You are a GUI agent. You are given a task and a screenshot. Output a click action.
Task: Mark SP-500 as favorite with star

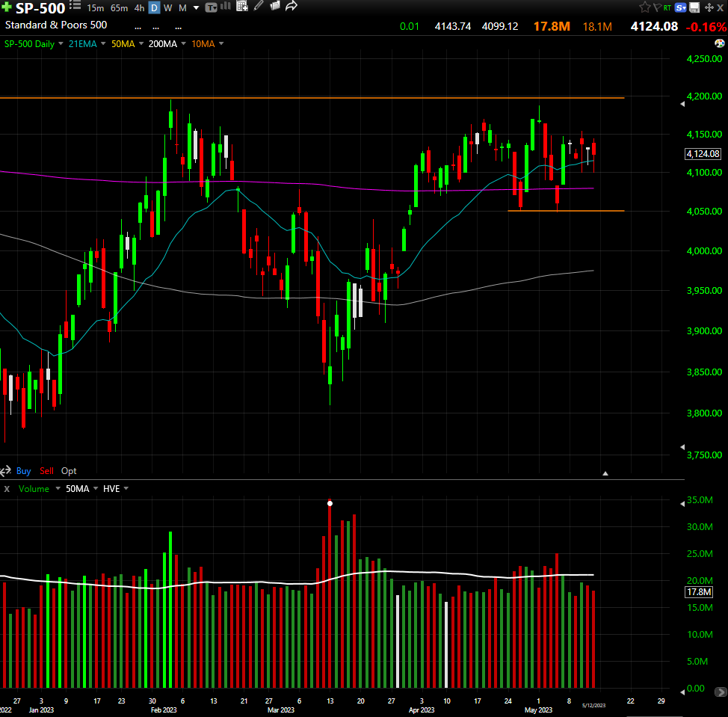644,7
